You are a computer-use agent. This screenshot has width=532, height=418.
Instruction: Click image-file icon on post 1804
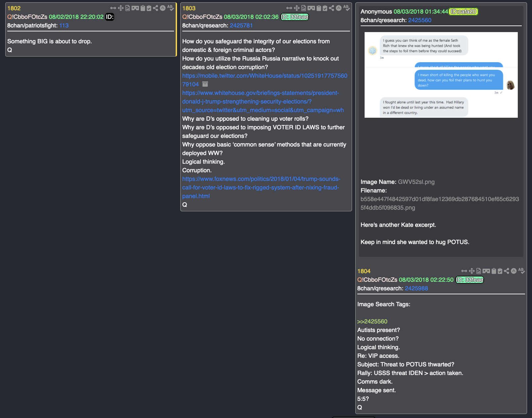[479, 271]
